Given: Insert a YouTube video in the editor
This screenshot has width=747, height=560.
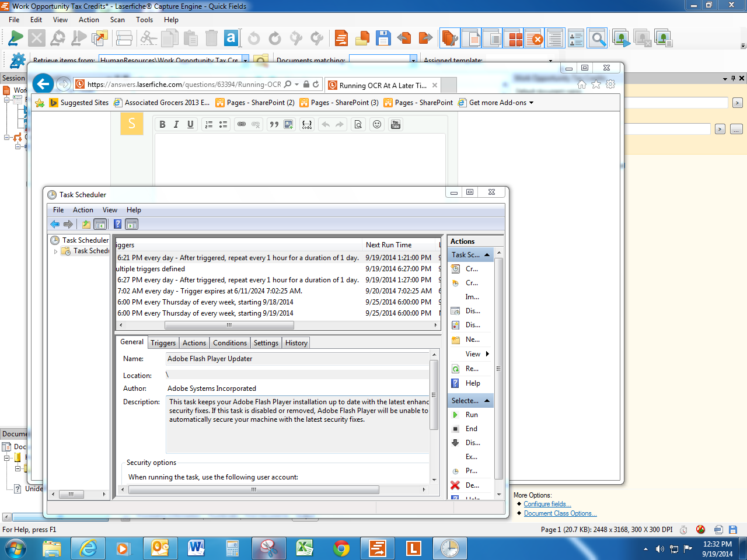Looking at the screenshot, I should 396,124.
